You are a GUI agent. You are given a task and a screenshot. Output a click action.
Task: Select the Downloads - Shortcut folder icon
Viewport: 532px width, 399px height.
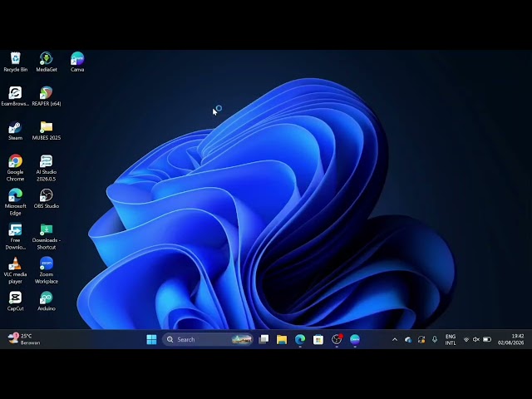[x=47, y=236]
